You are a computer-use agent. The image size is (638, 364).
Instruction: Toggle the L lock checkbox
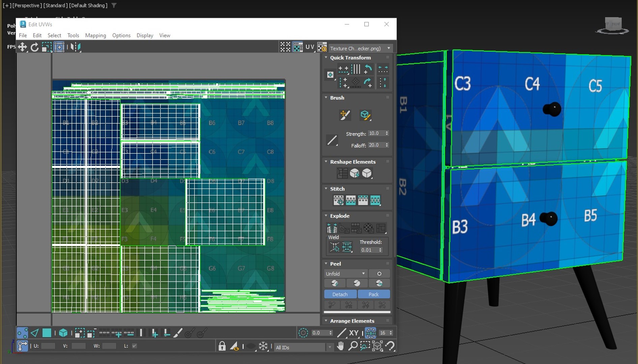coord(134,346)
